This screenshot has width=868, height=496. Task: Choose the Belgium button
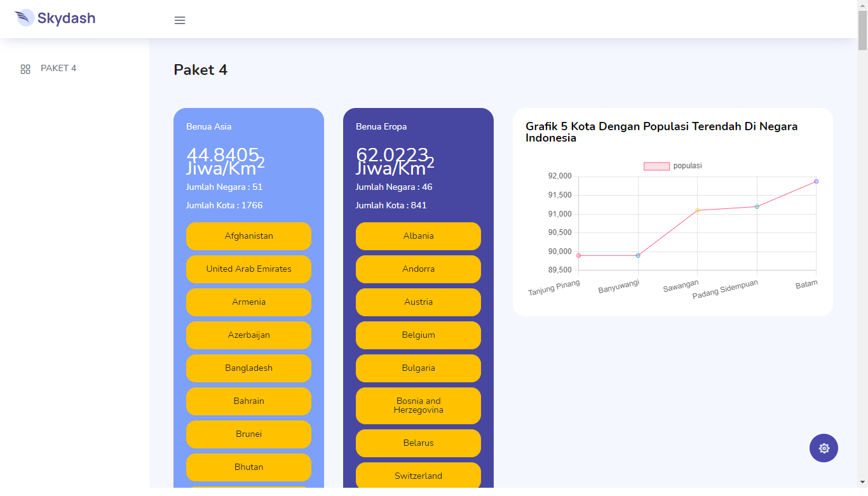coord(418,335)
